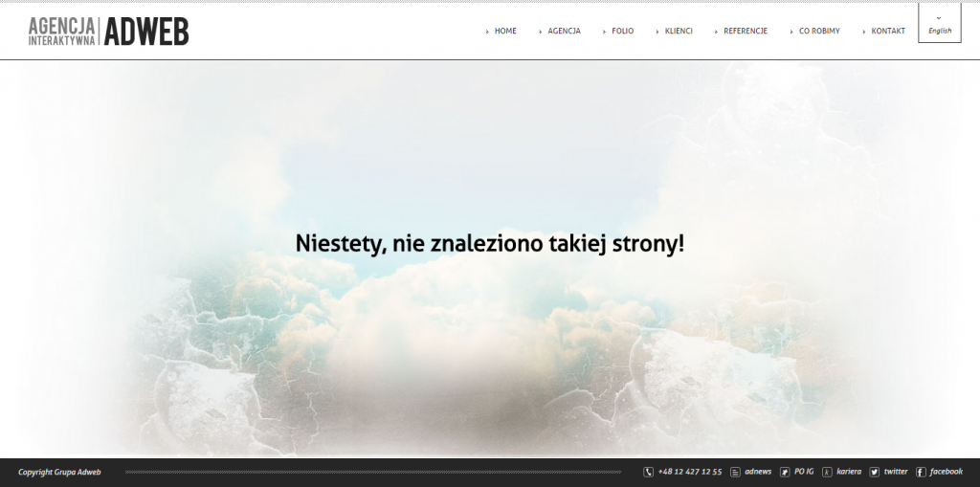Click the Twitter bird icon
This screenshot has width=980, height=487.
[874, 472]
